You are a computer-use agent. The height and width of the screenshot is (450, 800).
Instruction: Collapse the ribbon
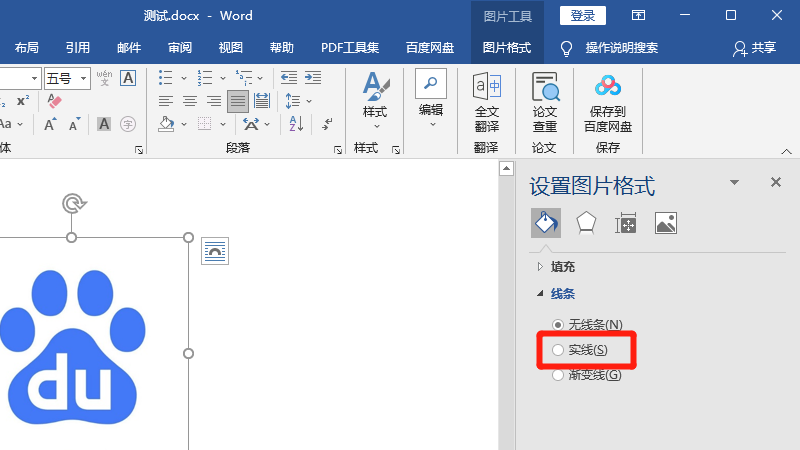pyautogui.click(x=786, y=152)
